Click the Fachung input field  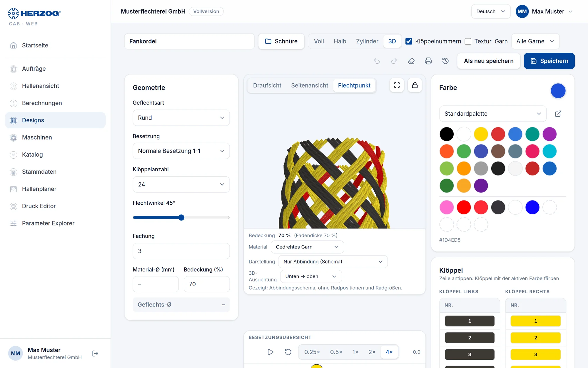pos(181,251)
